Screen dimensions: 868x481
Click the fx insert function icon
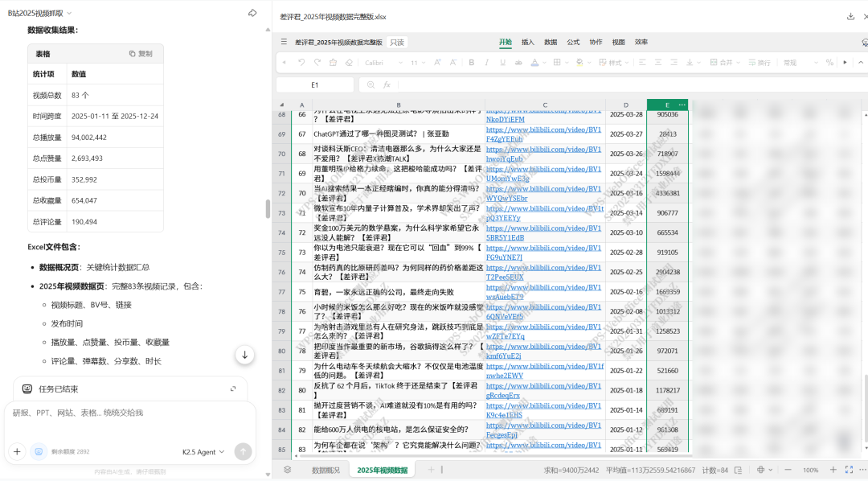(x=387, y=84)
